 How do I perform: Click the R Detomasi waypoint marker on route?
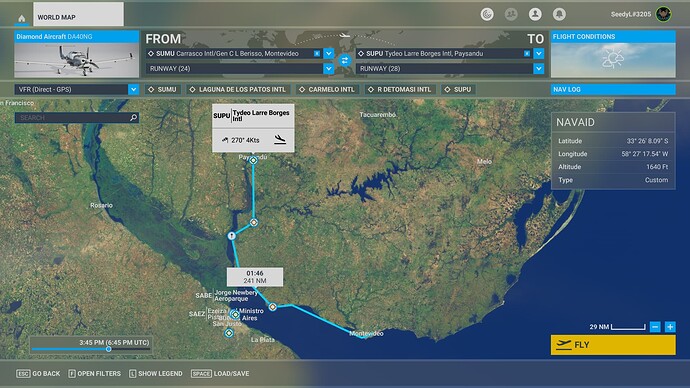click(x=254, y=223)
